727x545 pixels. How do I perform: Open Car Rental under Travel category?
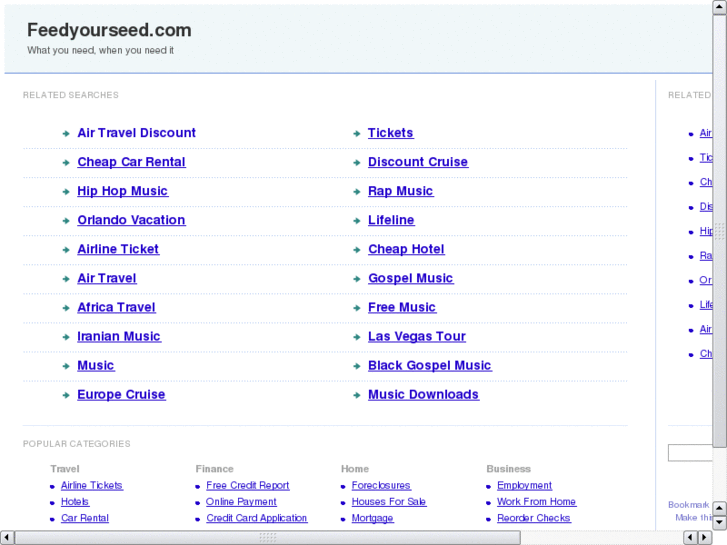[85, 518]
